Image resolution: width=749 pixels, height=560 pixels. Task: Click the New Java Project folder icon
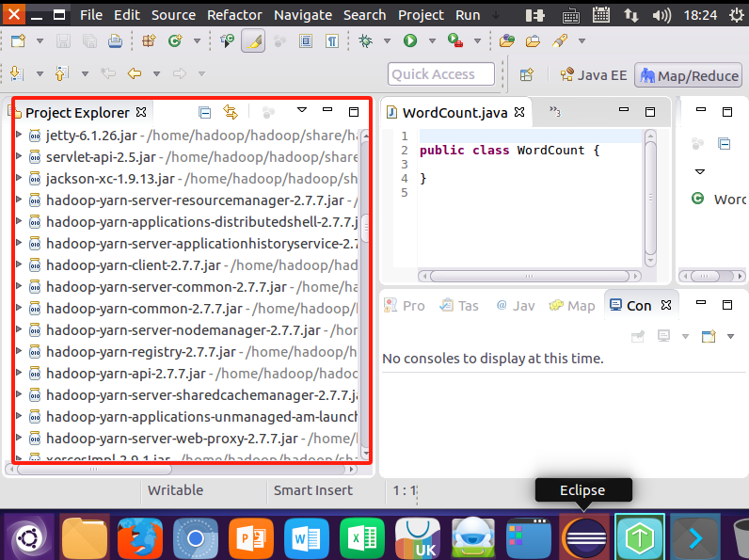point(507,41)
